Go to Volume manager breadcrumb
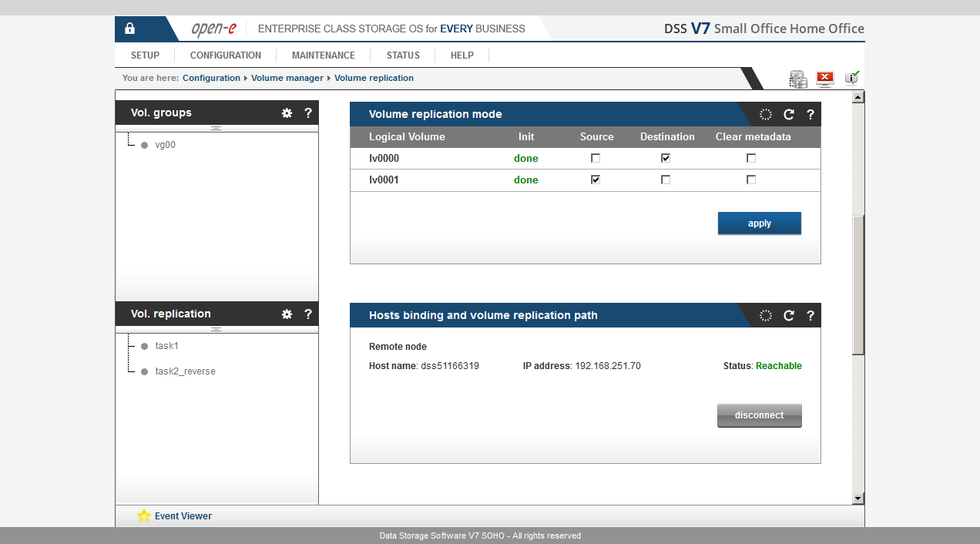980x544 pixels. 287,78
